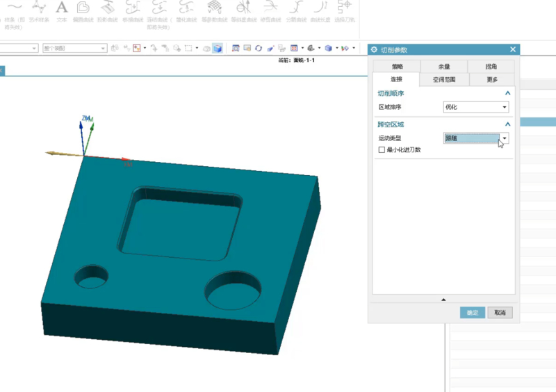This screenshot has height=392, width=556.
Task: Select the 连接 tab
Action: (396, 79)
